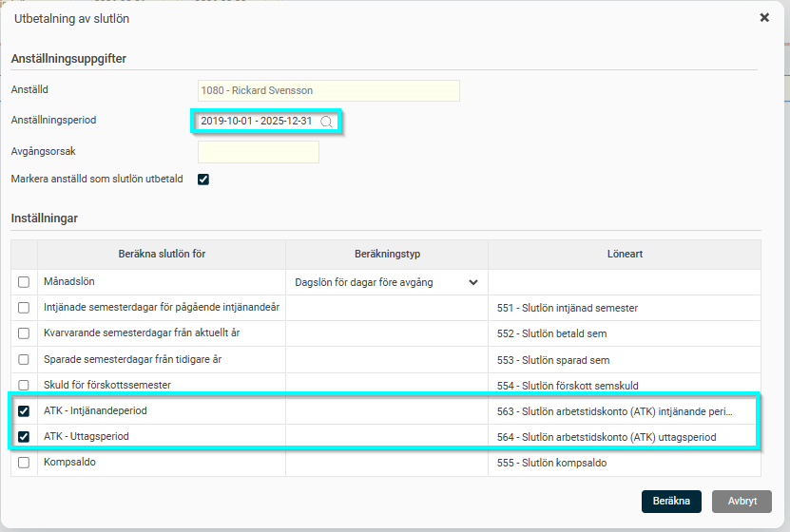Toggle the select-all checkbox in table header
Screen dimensions: 790x532
(x=24, y=255)
